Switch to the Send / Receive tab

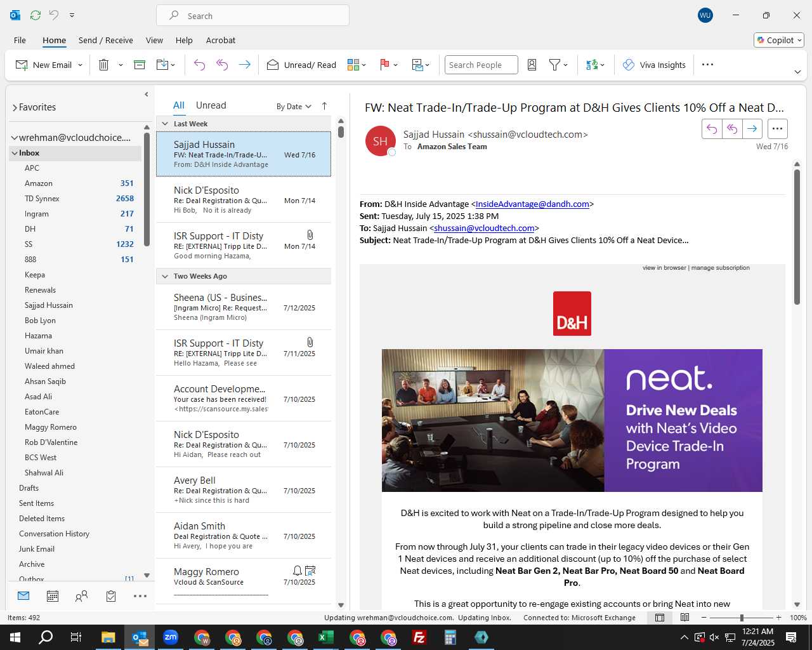(106, 40)
